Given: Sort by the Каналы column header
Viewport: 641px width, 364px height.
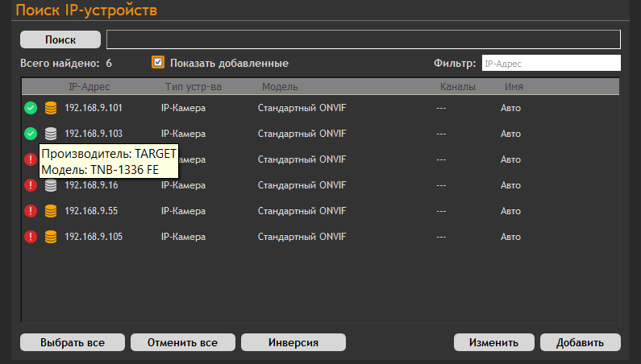Looking at the screenshot, I should [457, 87].
